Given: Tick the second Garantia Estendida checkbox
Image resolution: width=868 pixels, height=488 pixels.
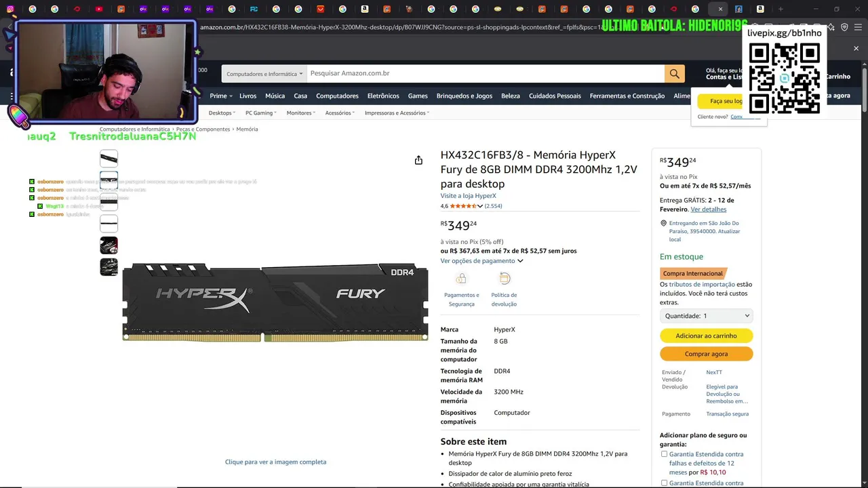Looking at the screenshot, I should point(665,483).
